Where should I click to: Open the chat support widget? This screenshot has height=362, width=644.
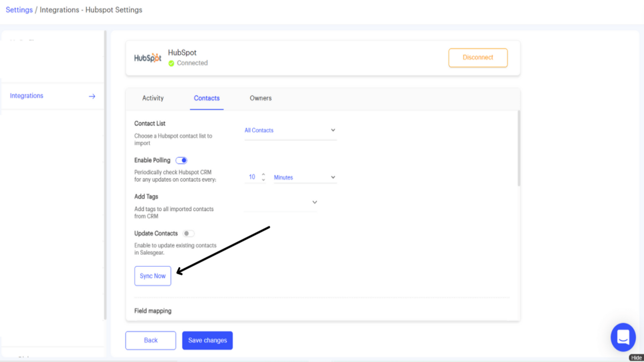(623, 337)
